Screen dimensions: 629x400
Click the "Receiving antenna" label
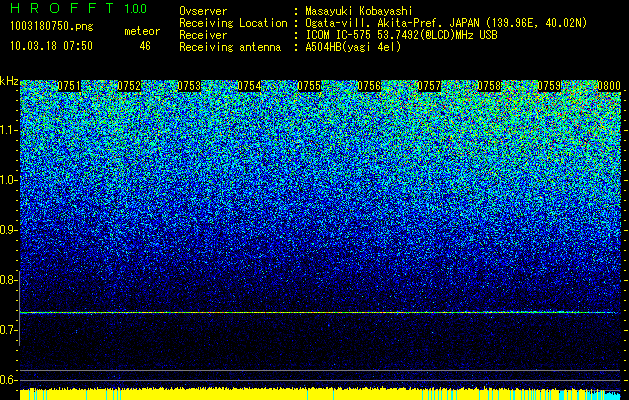pos(230,47)
